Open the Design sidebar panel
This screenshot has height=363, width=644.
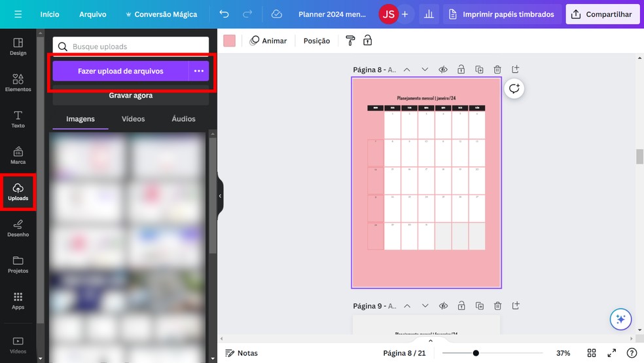18,47
